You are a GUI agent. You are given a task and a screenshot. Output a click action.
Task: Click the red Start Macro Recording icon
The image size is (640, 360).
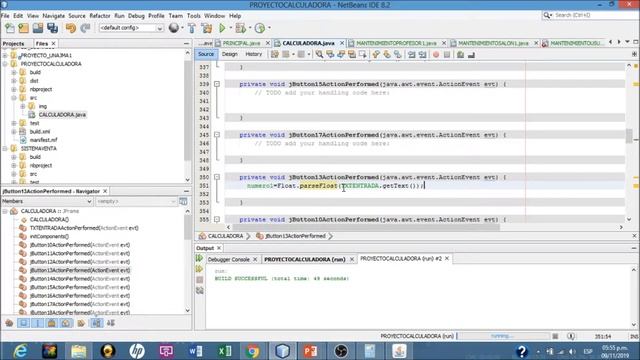click(436, 54)
